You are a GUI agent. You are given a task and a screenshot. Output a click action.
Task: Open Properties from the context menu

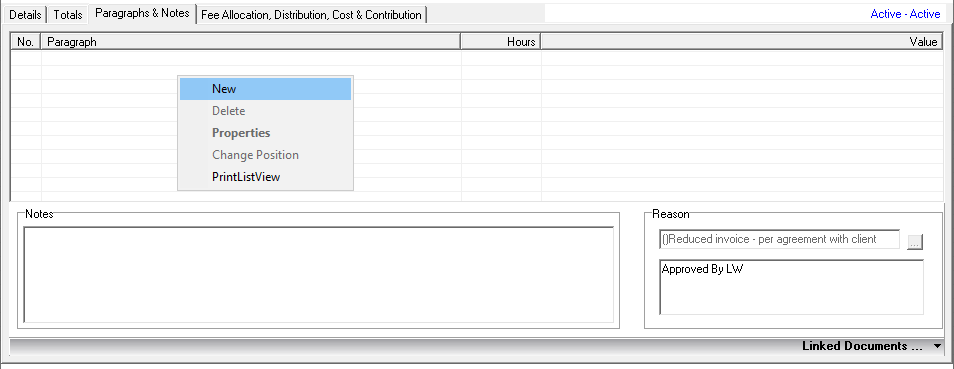coord(265,133)
